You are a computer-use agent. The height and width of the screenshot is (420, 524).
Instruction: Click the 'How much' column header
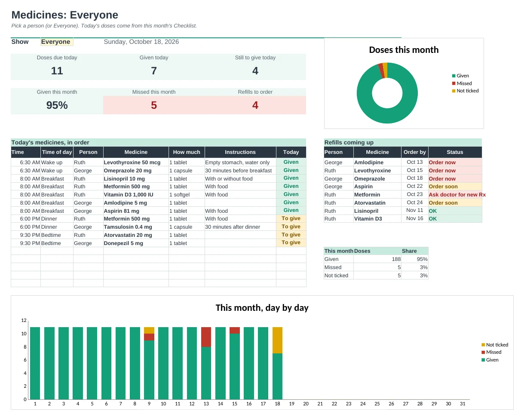187,152
